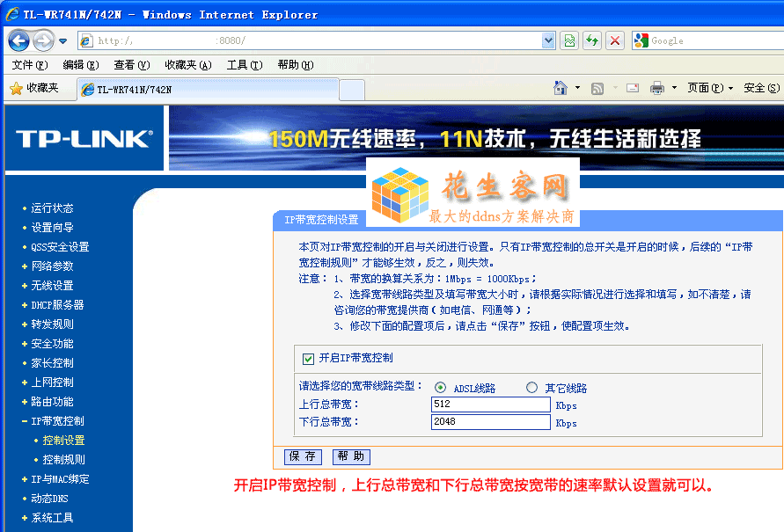Open the recent pages dropdown arrow

(63, 41)
